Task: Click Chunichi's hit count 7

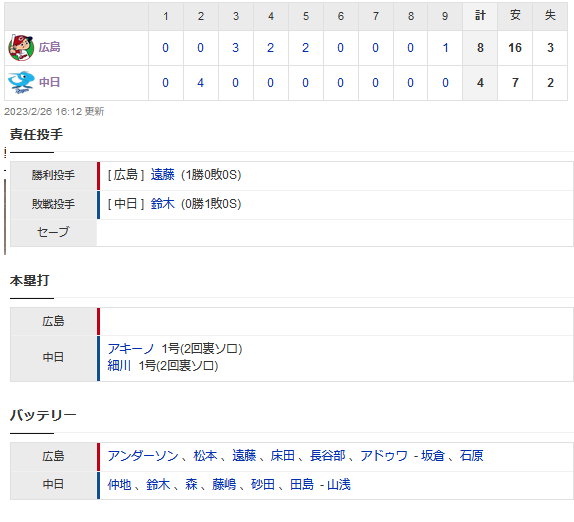Action: [515, 83]
